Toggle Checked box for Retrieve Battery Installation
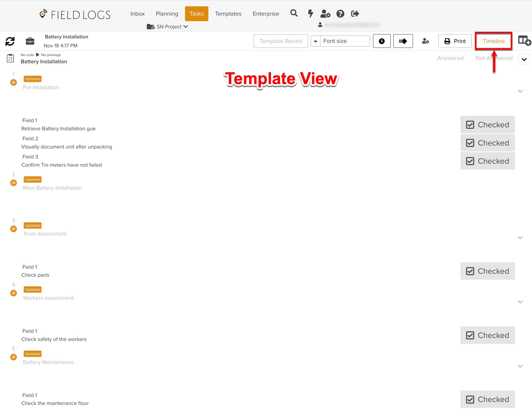Viewport: 532px width, 412px height. 487,125
